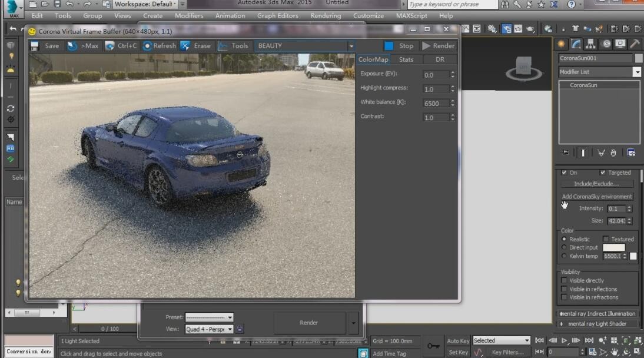Toggle Show End Result icon in stack
The width and height of the screenshot is (644, 358).
click(583, 153)
